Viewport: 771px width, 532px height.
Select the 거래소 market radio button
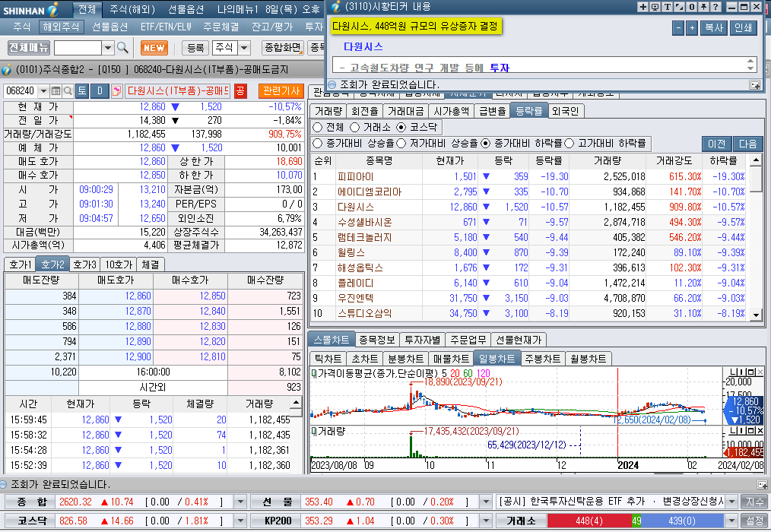point(355,128)
